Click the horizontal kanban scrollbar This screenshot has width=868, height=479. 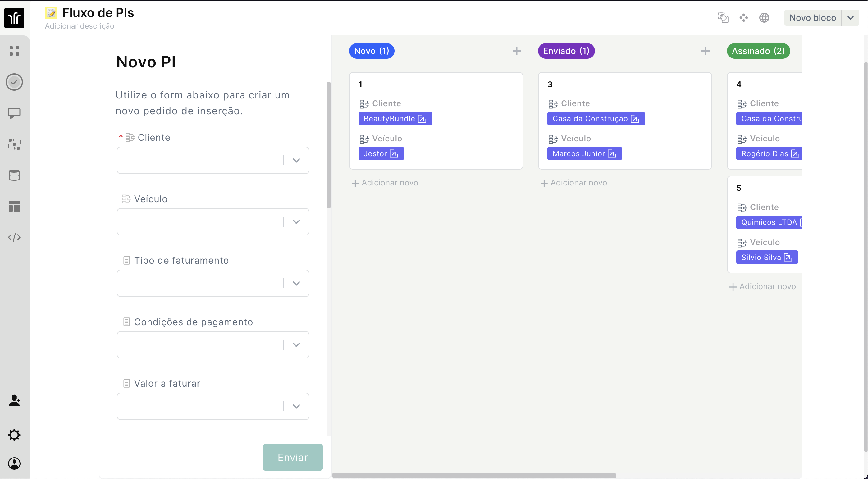[473, 475]
